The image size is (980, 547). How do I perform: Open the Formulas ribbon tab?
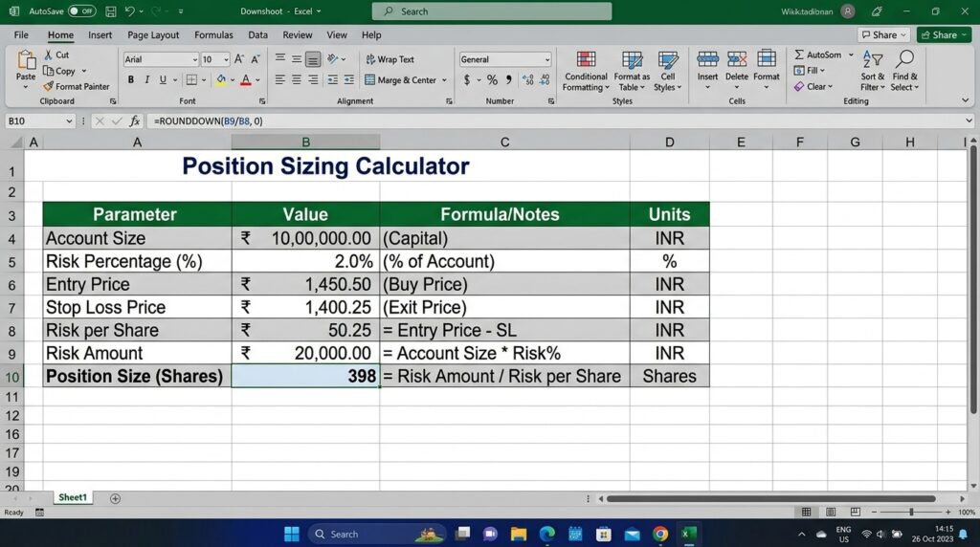tap(213, 35)
